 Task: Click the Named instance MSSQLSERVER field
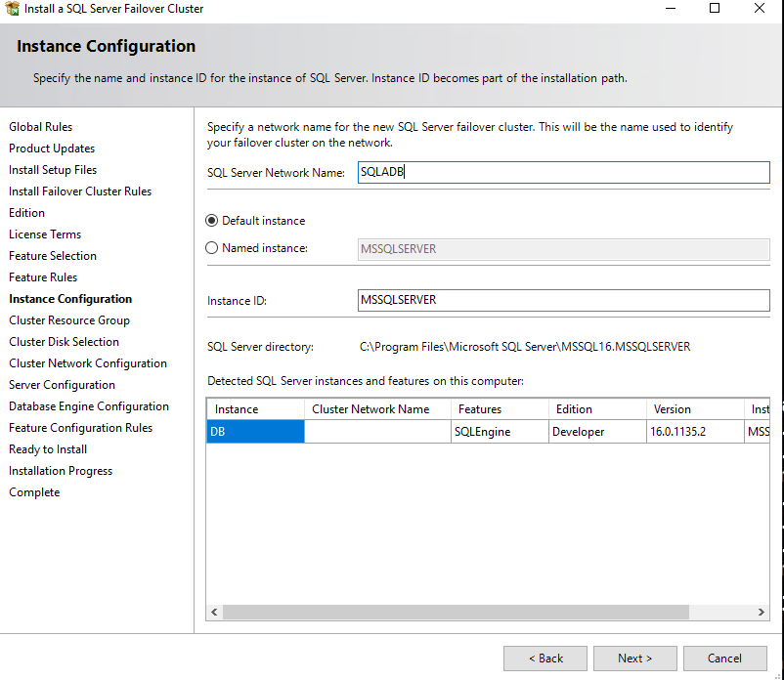[x=563, y=249]
